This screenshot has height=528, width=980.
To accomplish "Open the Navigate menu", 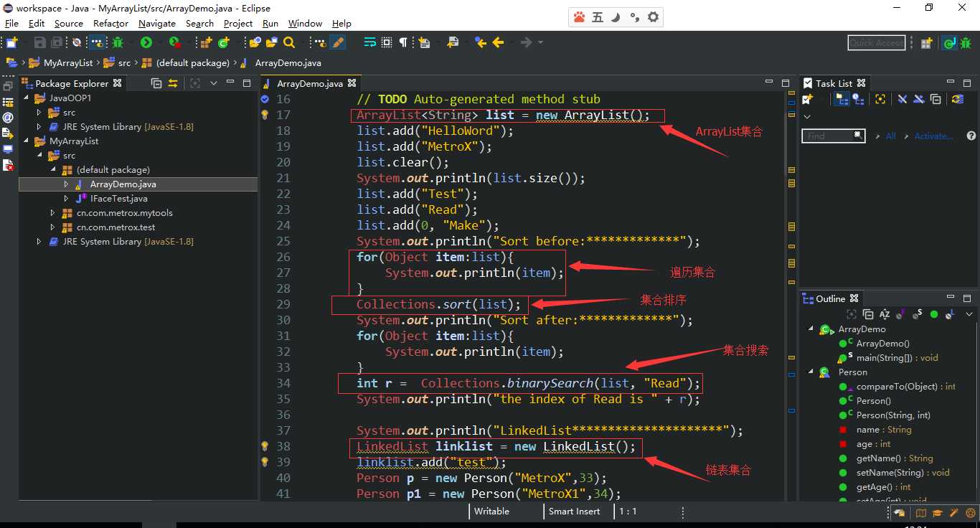I will tap(157, 24).
